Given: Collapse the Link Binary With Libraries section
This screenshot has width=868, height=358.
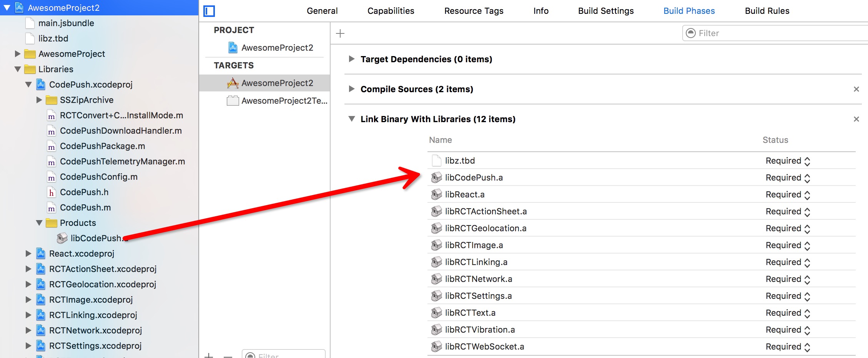Looking at the screenshot, I should (x=352, y=119).
